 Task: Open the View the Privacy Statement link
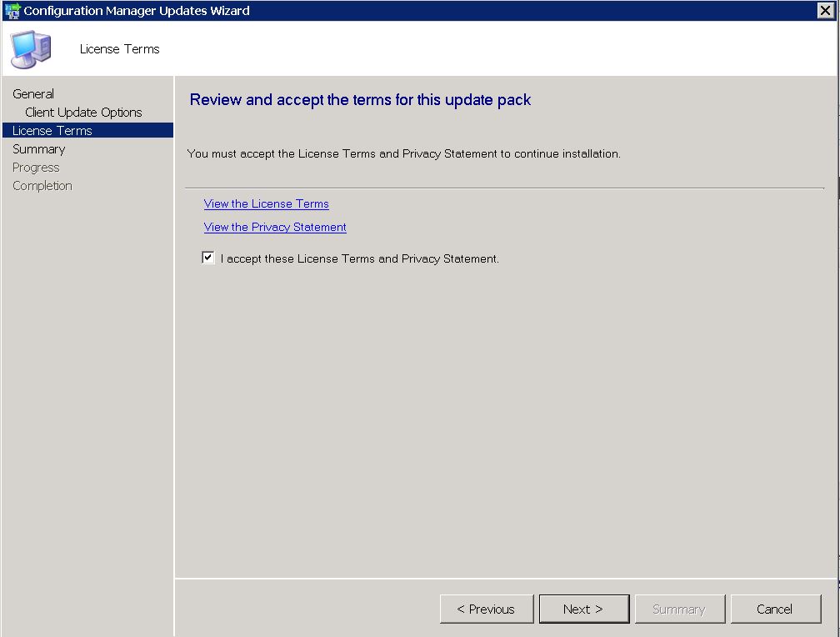pos(275,227)
